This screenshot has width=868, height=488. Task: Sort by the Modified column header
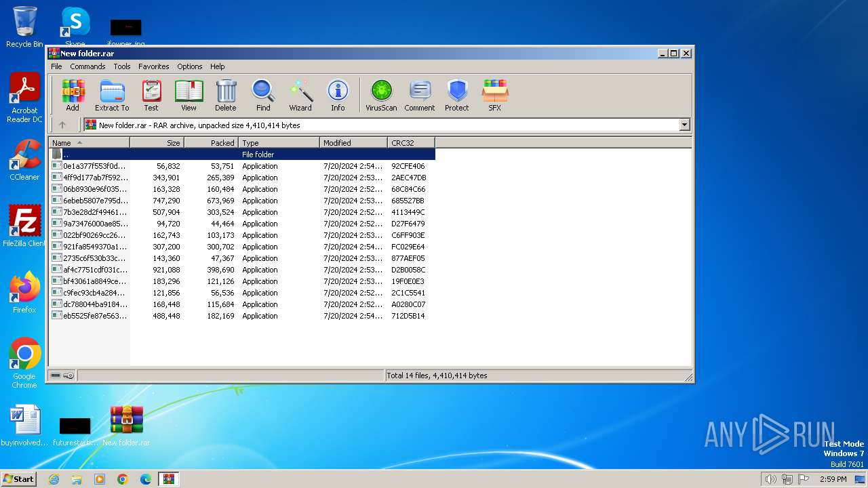[x=354, y=142]
